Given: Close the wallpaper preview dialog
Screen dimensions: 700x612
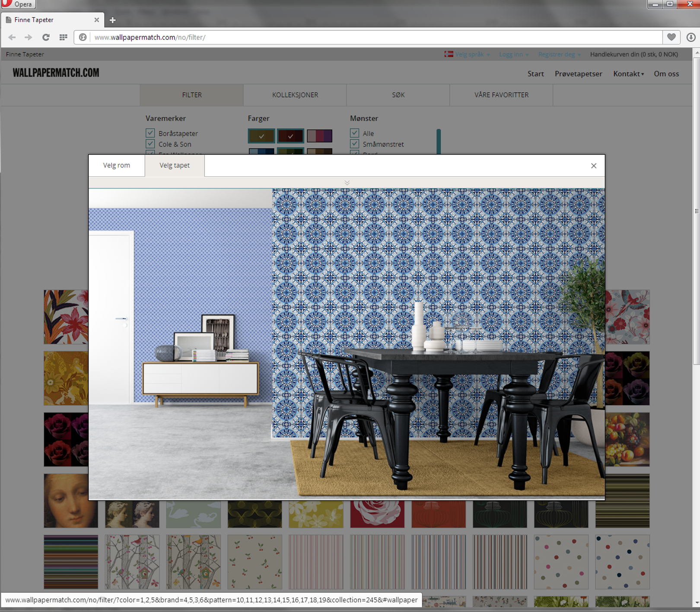Looking at the screenshot, I should pos(593,166).
